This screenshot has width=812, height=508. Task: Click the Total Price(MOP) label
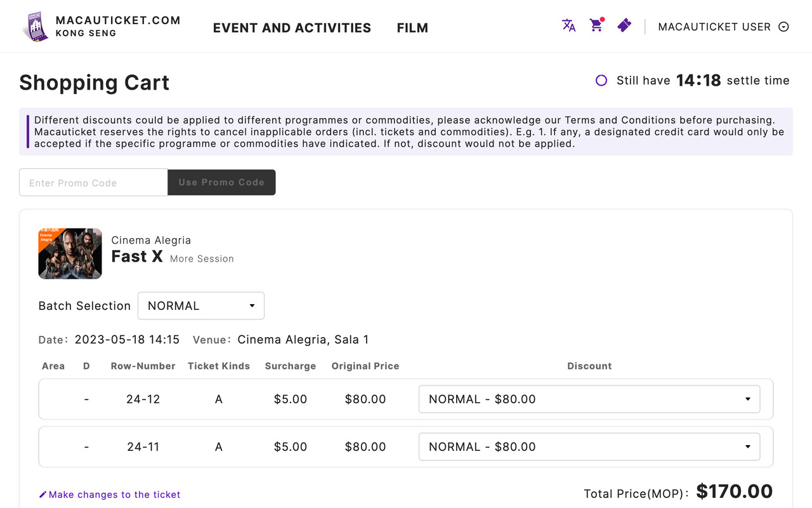click(x=636, y=494)
